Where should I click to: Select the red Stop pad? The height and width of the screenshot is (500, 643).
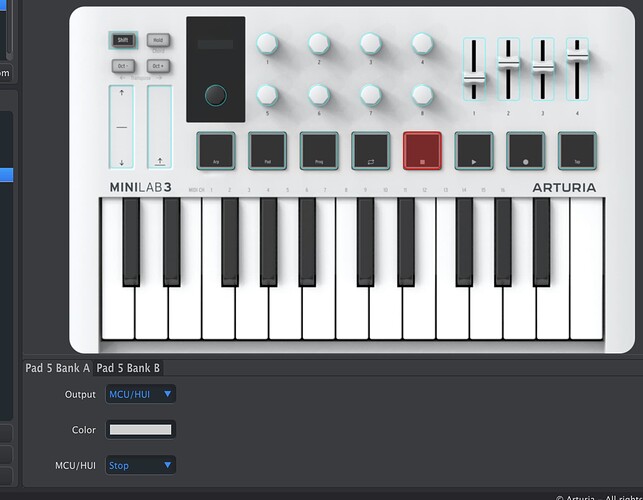tap(422, 151)
